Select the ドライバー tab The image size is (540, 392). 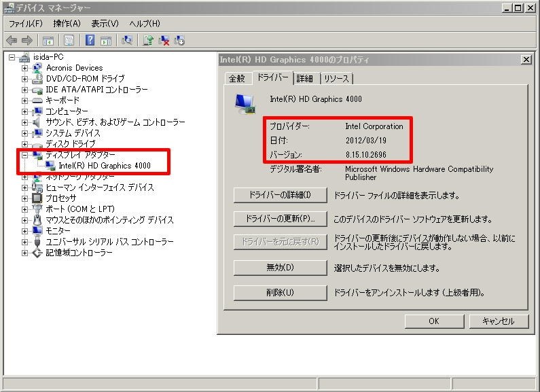[x=273, y=77]
